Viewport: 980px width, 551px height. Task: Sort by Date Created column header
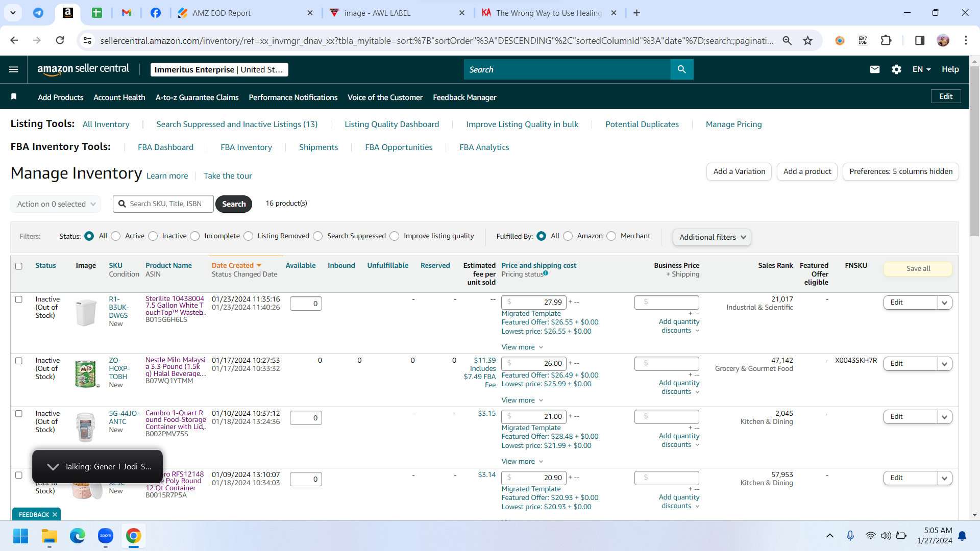(x=236, y=265)
